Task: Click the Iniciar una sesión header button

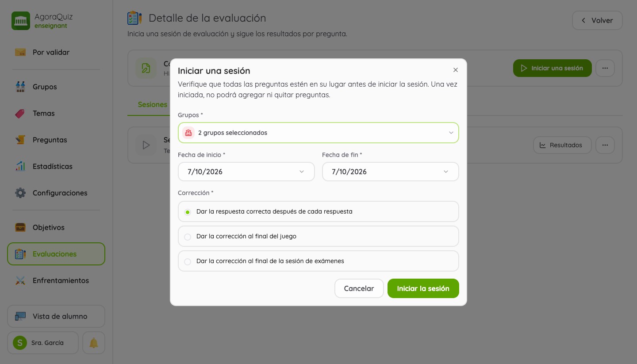Action: click(552, 68)
